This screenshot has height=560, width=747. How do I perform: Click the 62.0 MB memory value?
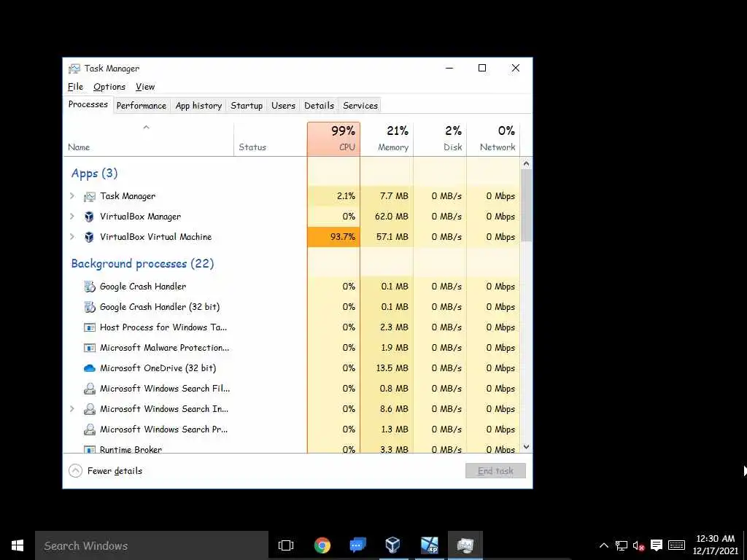tap(392, 217)
